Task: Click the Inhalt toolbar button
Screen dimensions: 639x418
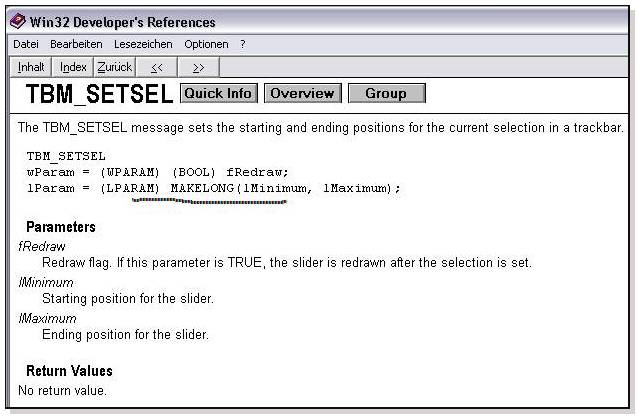Action: point(31,67)
